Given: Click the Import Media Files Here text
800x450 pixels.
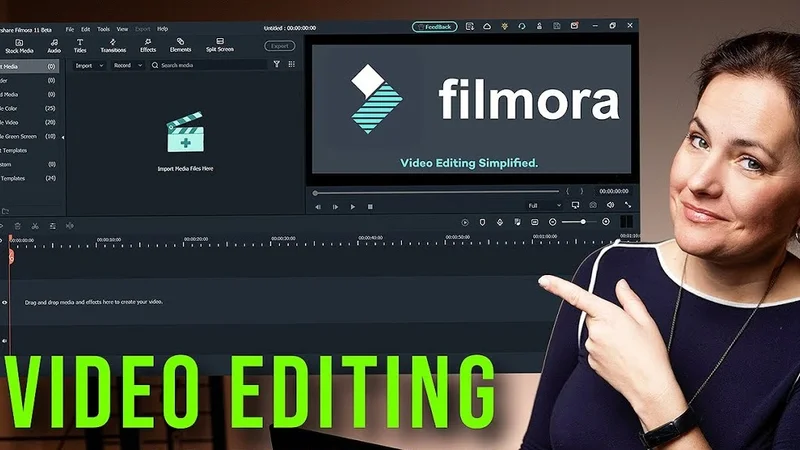Looking at the screenshot, I should coord(185,168).
